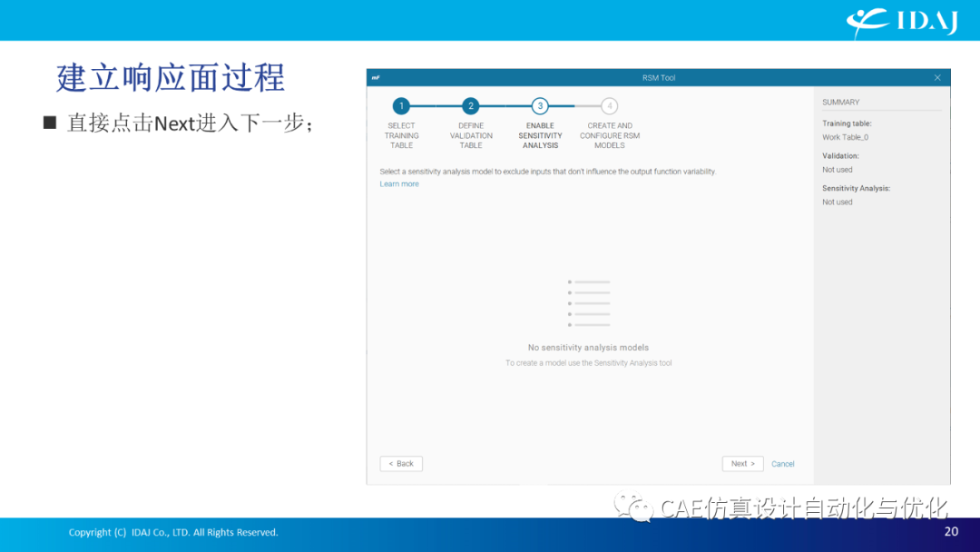
Task: Click the modeFRONTIER icon in the RSM Tool title bar
Action: coord(376,77)
